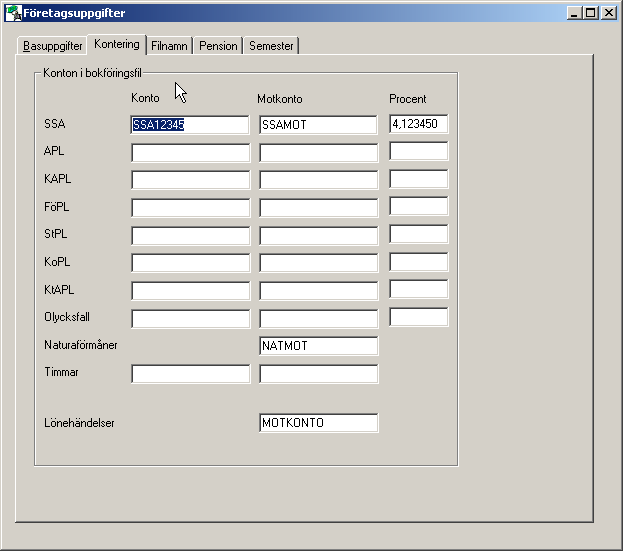Viewport: 623px width, 551px height.
Task: Switch to the Semester tab
Action: tap(271, 46)
